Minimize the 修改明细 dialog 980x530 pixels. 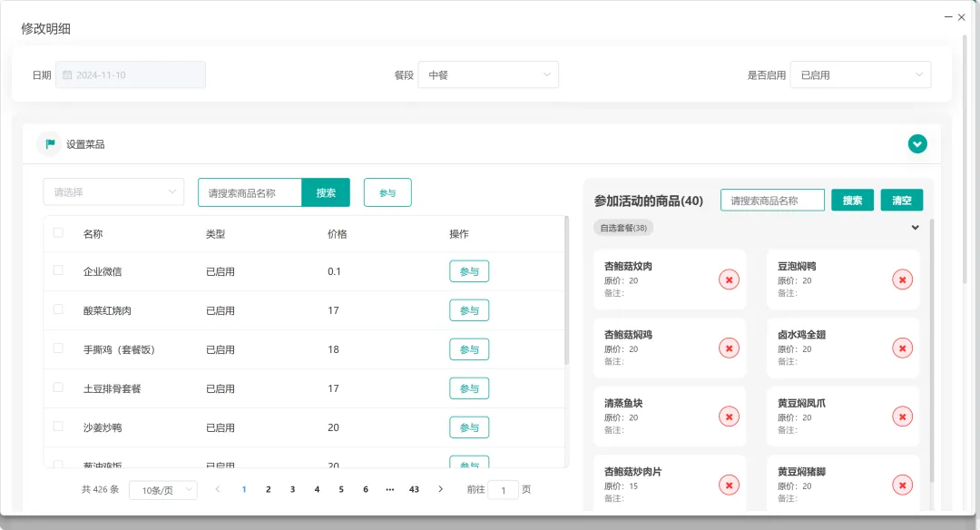click(948, 17)
